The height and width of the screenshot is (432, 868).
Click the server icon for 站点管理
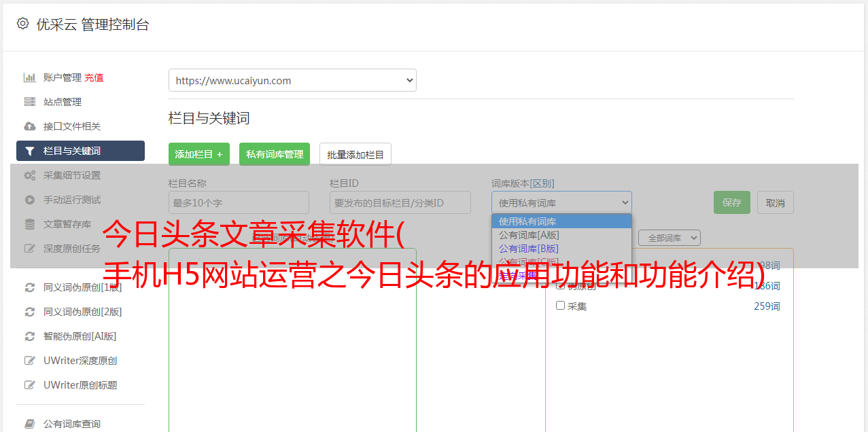[x=30, y=102]
